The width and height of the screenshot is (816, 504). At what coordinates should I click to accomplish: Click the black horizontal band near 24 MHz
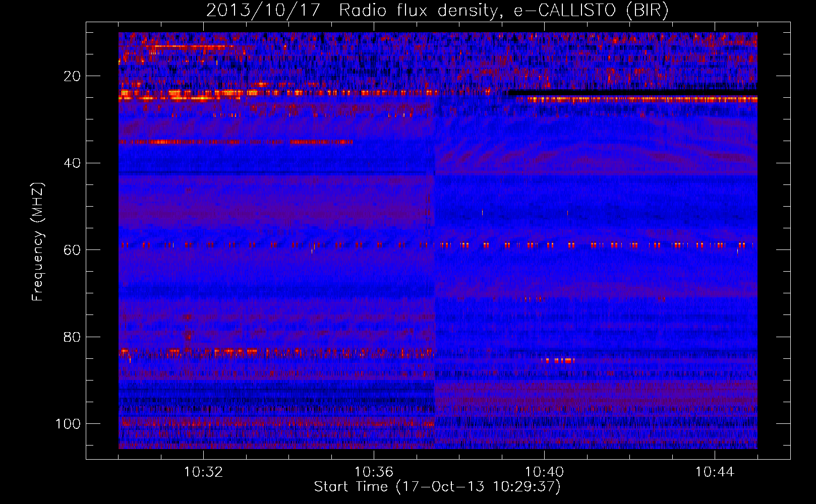click(632, 93)
